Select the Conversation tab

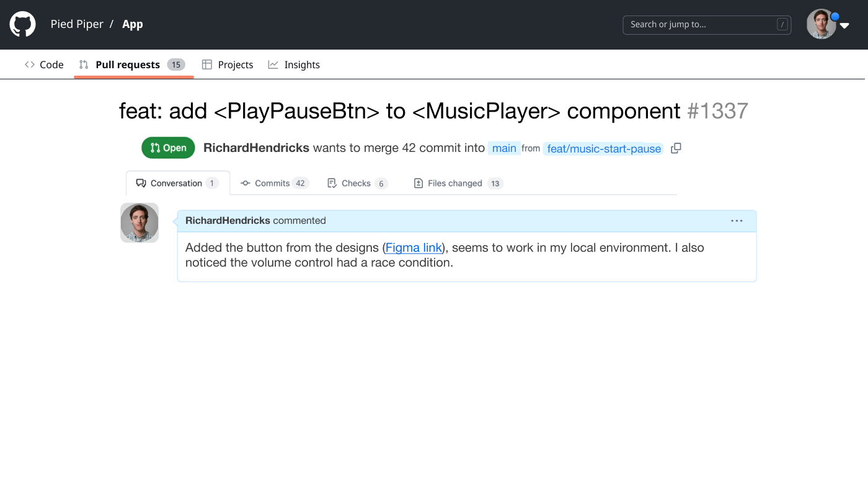pos(177,183)
